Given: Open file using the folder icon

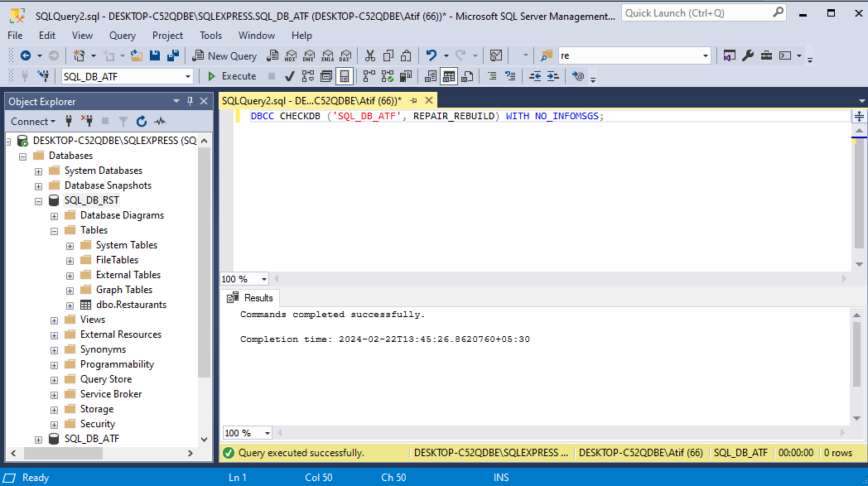Looking at the screenshot, I should [136, 55].
